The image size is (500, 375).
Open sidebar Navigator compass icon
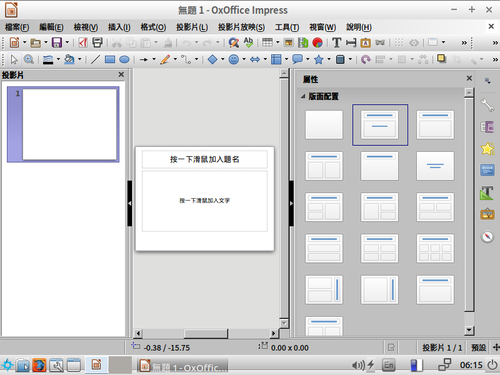click(x=487, y=237)
